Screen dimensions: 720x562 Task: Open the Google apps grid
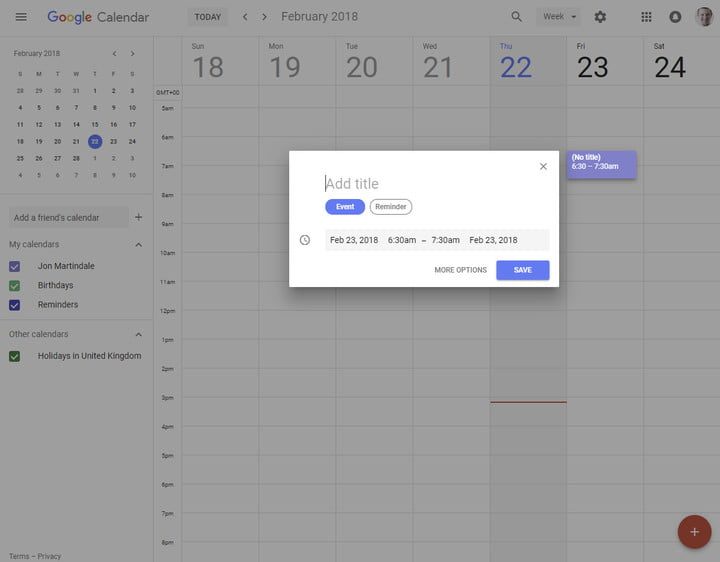coord(646,17)
